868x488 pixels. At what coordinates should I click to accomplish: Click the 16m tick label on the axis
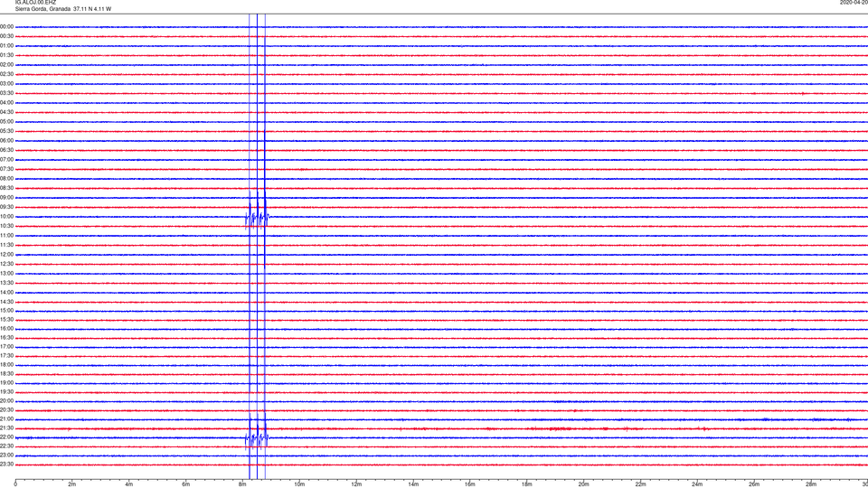[470, 484]
